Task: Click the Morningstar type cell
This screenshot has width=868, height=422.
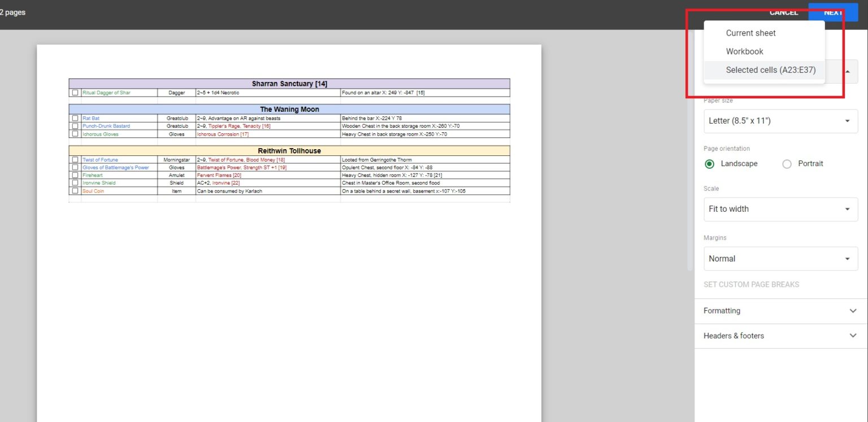Action: tap(177, 160)
